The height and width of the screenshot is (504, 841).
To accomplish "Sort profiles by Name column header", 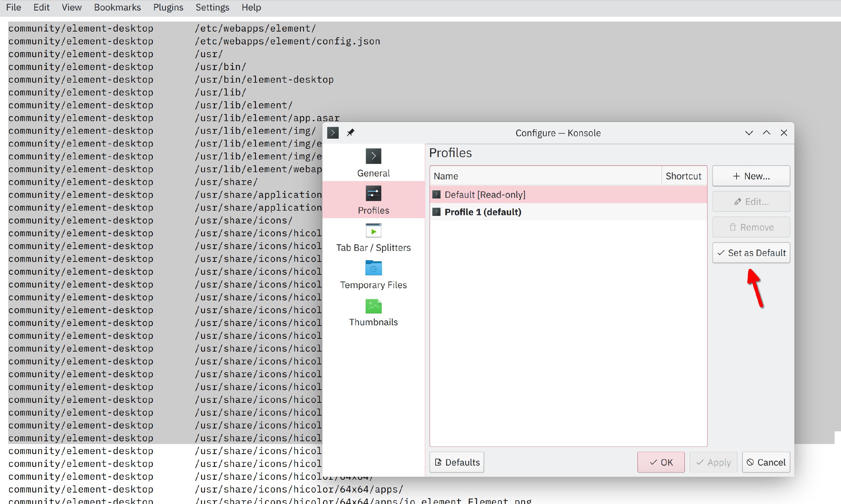I will click(x=546, y=176).
